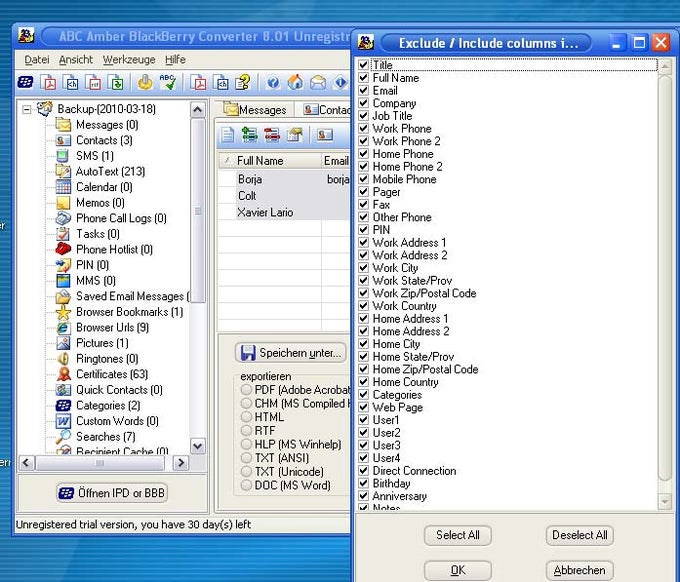680x582 pixels.
Task: Click the home page house icon
Action: pos(296,82)
